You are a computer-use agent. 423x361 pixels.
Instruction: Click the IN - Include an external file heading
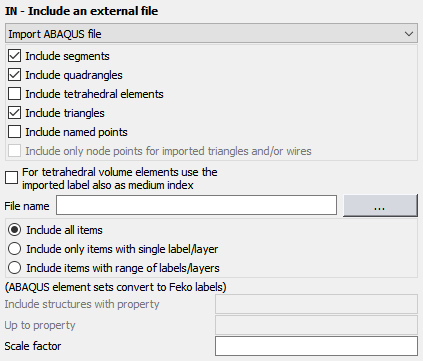[x=81, y=11]
